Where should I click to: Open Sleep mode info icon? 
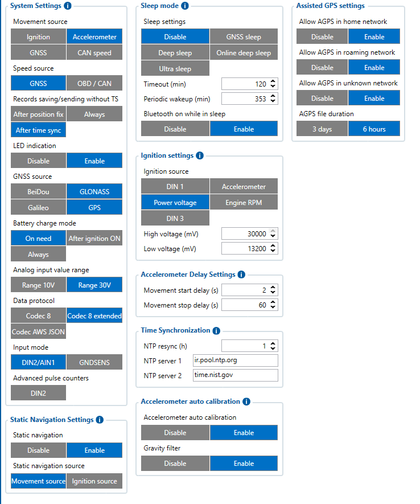(x=185, y=6)
